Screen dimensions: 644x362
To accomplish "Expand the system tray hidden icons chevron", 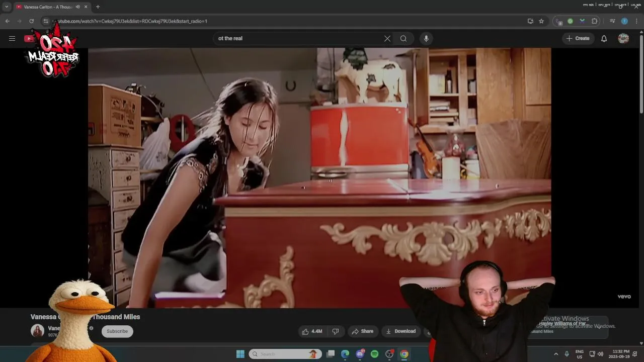I will (x=556, y=354).
